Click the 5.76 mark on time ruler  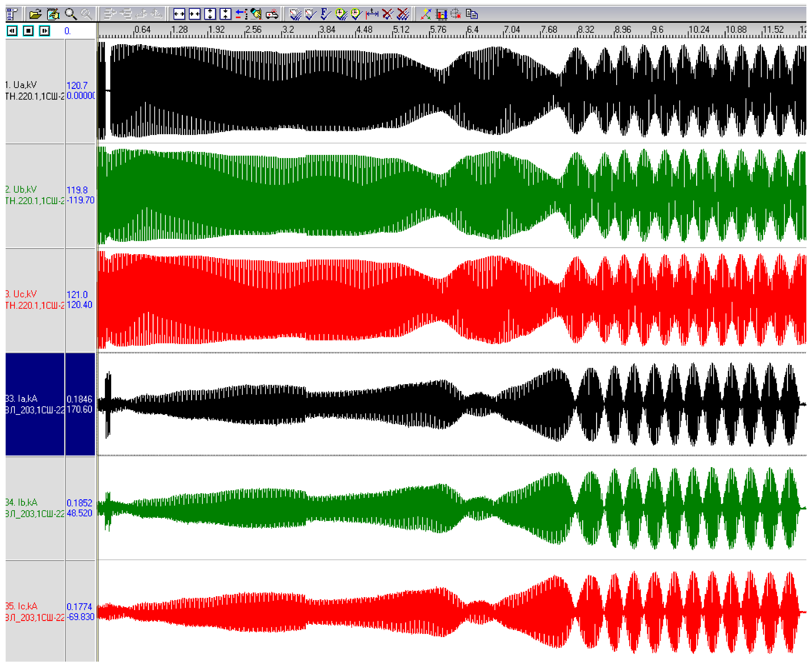pos(438,30)
